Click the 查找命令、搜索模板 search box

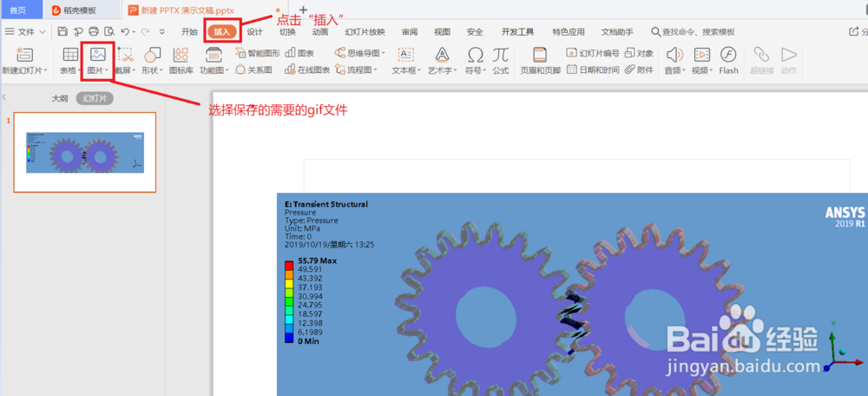693,31
